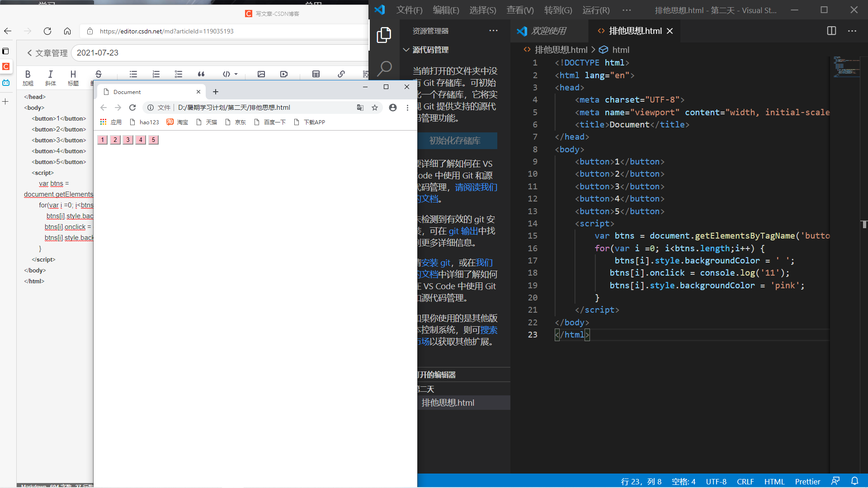Apply strikethrough formatting in CSDN editor
Viewport: 868px width, 488px height.
tap(98, 74)
